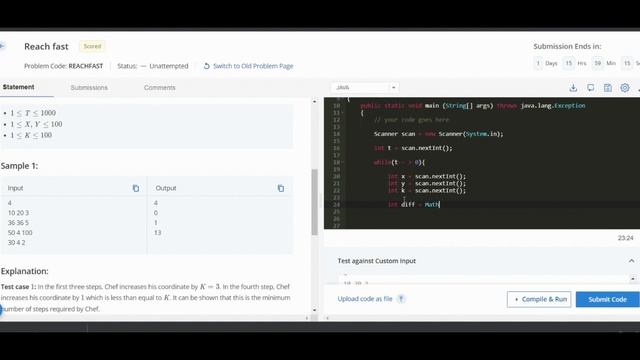Open the JAVA language dropdown
This screenshot has height=360, width=640.
[x=364, y=88]
